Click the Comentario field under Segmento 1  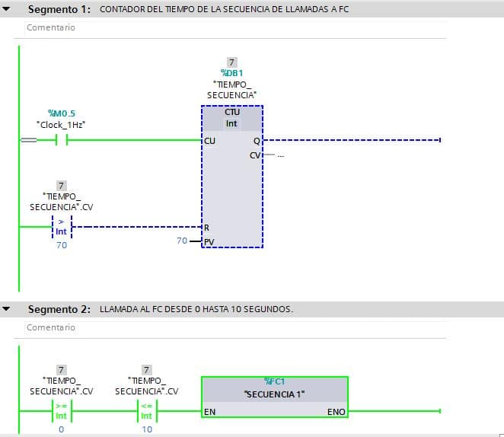(x=51, y=27)
